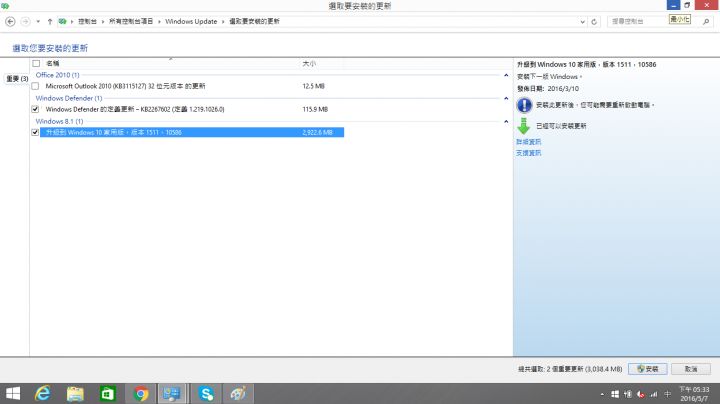Open Skype from the taskbar

(x=206, y=393)
